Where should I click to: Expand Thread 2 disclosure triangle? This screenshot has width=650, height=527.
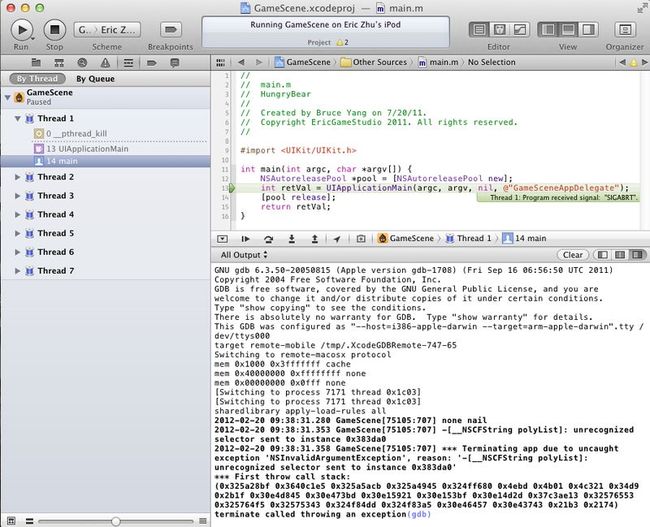tap(17, 177)
